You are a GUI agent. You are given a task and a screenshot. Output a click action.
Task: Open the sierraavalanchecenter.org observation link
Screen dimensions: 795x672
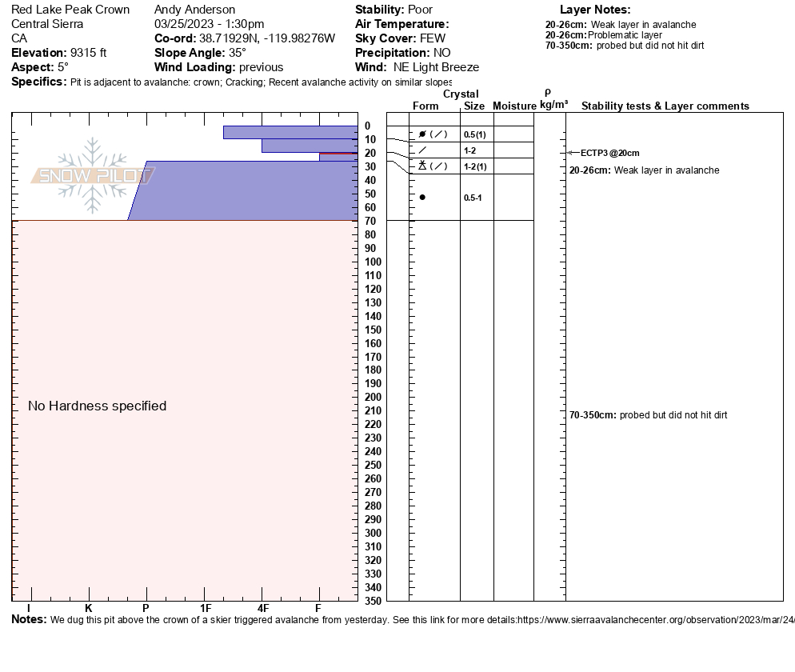pyautogui.click(x=656, y=620)
